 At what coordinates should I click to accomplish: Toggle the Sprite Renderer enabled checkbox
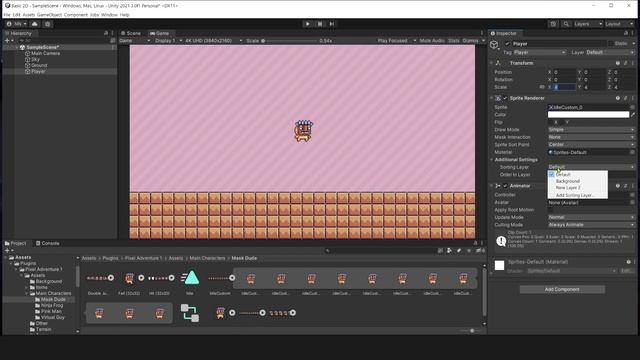coord(505,98)
